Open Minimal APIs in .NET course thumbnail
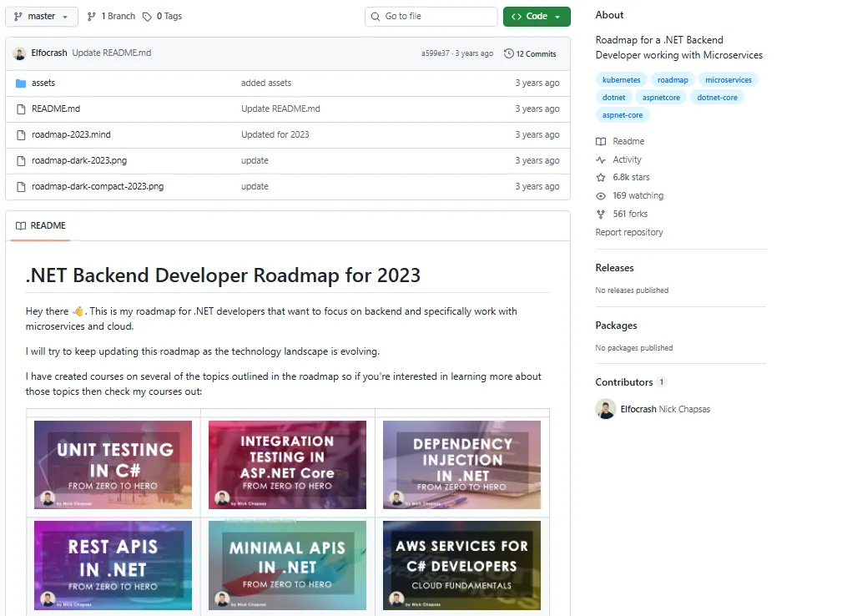842x616 pixels. (x=287, y=566)
